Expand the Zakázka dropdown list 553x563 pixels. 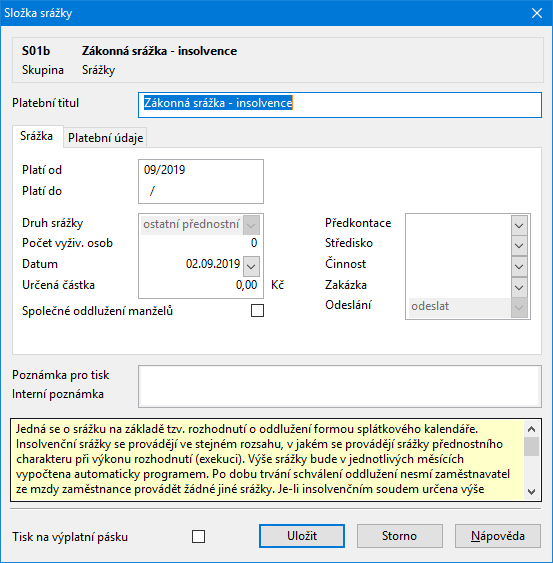(x=519, y=288)
